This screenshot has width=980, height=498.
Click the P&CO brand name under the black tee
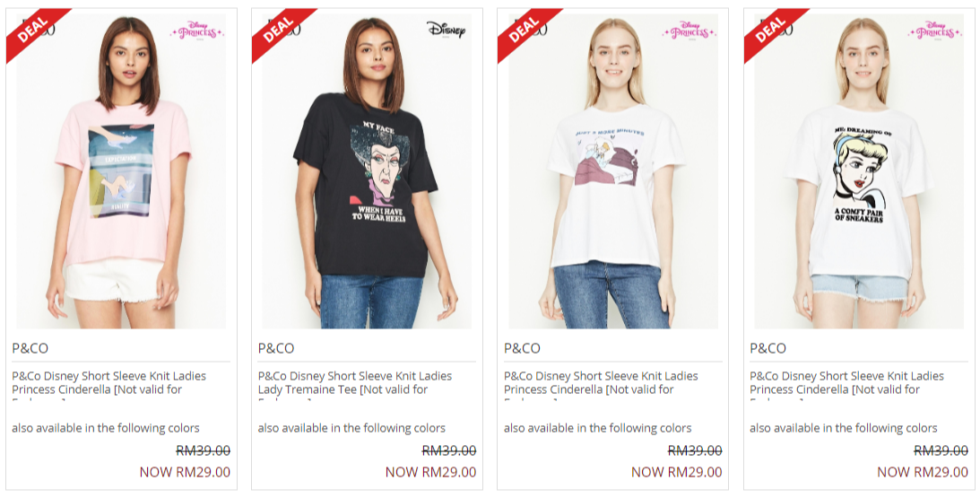[x=275, y=348]
